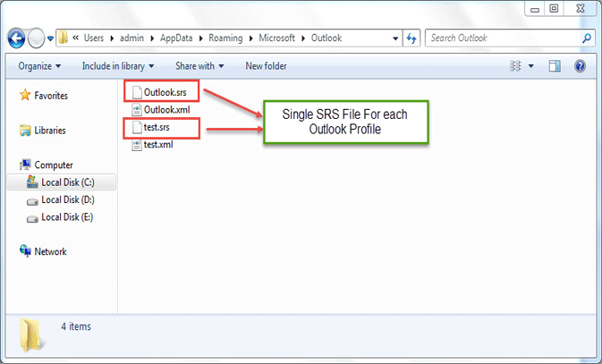Viewport: 602px width, 364px height.
Task: Select the test.srs file
Action: (157, 127)
